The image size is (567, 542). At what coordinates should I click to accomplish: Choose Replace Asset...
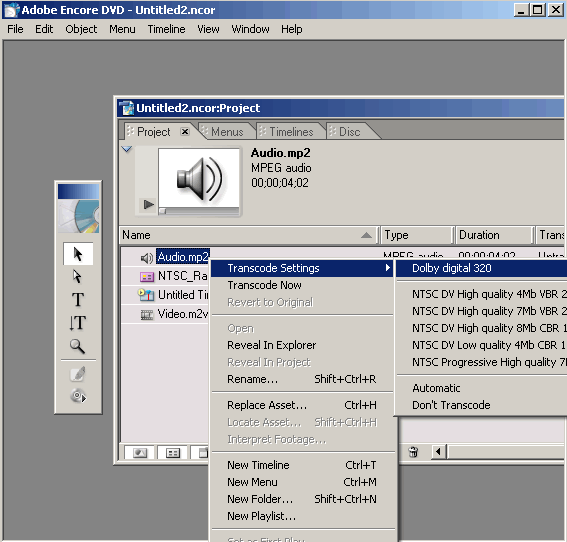click(302, 405)
